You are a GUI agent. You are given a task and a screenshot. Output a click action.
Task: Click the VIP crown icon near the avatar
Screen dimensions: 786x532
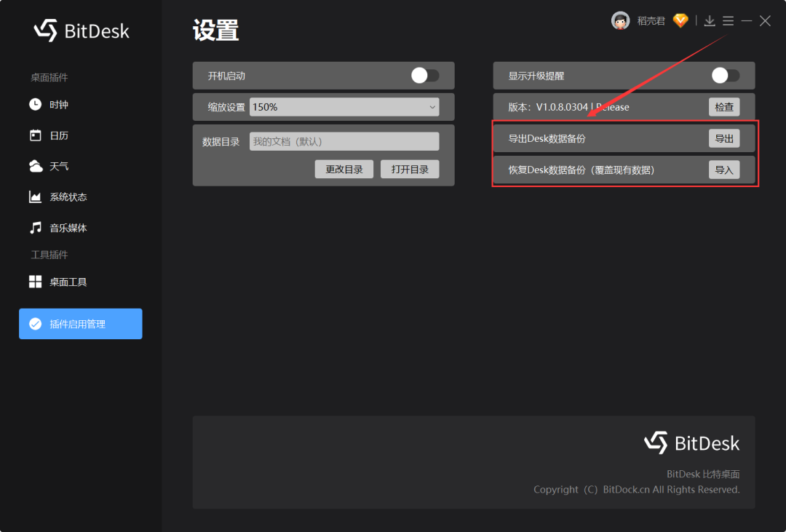click(680, 20)
